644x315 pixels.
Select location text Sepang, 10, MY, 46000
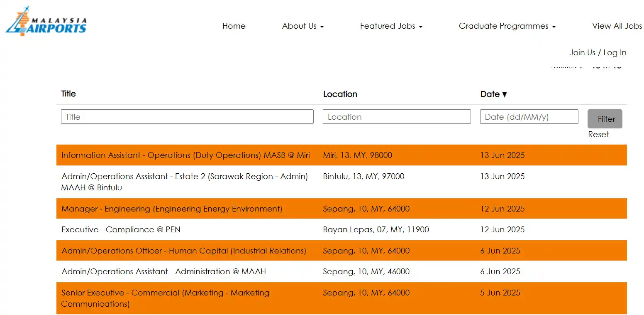pos(366,271)
